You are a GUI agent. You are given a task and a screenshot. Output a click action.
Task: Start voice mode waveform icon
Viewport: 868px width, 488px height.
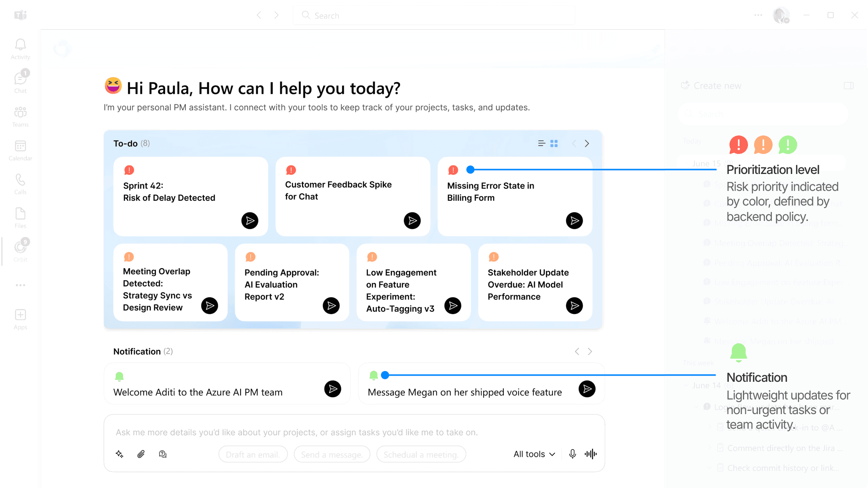click(x=591, y=454)
